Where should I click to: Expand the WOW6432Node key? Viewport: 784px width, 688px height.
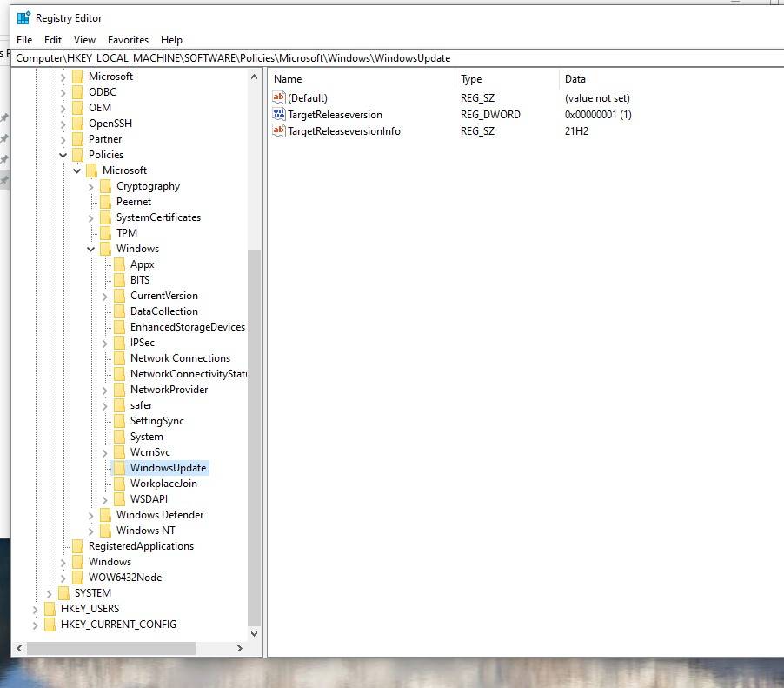tap(63, 578)
